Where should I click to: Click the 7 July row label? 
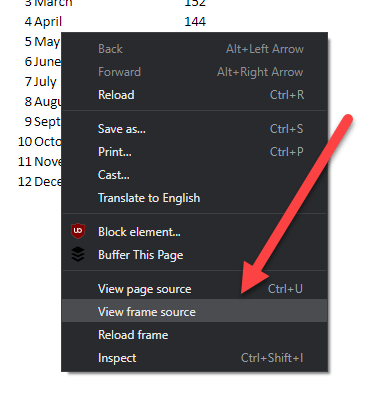(x=41, y=82)
